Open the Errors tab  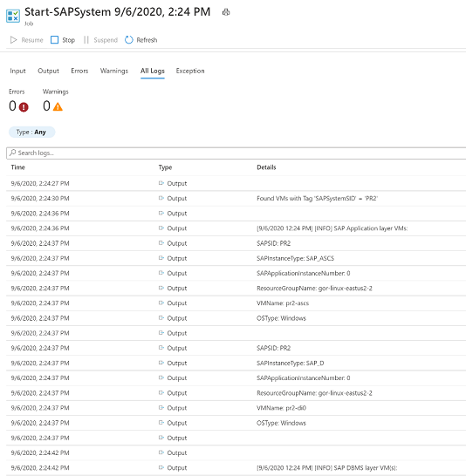tap(79, 71)
